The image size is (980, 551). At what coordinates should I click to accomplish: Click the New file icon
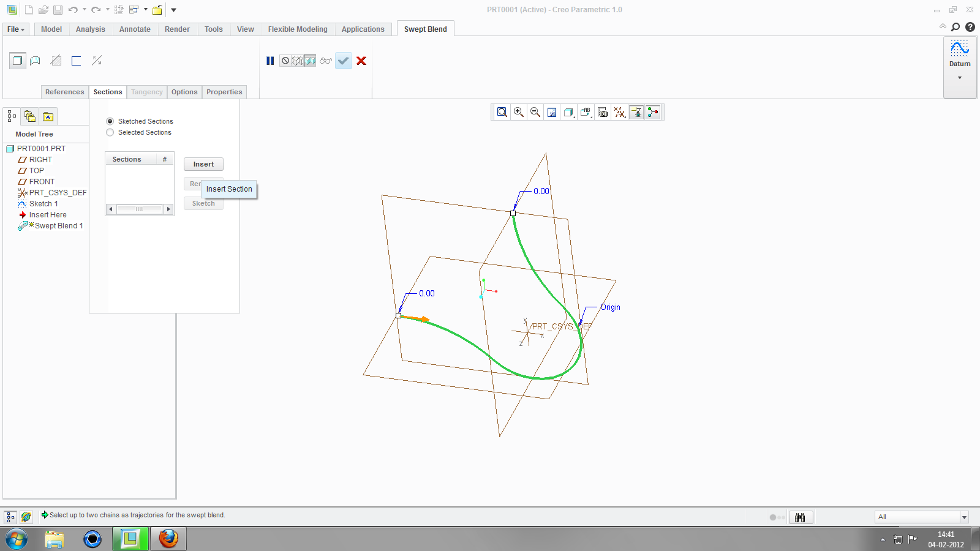[29, 10]
